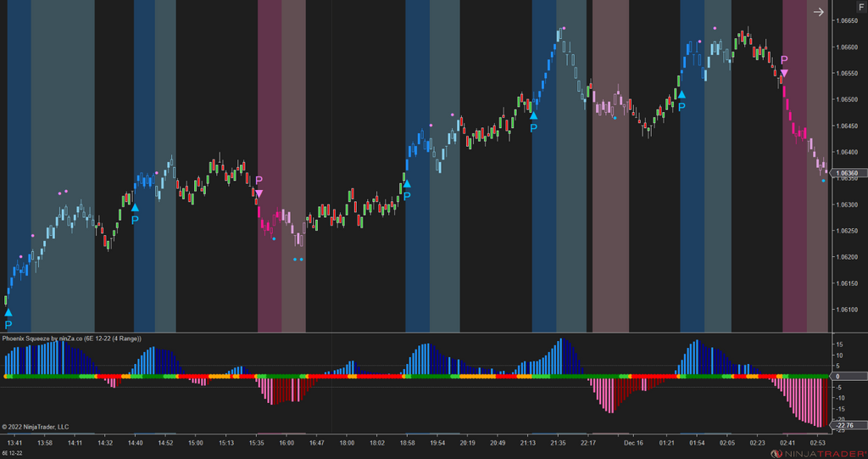This screenshot has height=459, width=868.
Task: Click the indicator axis value 15
Action: point(840,344)
